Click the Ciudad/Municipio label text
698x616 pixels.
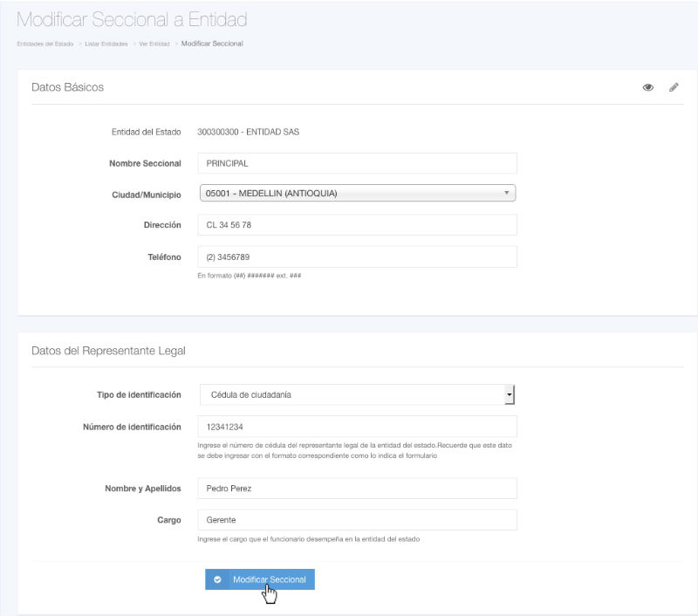click(145, 195)
